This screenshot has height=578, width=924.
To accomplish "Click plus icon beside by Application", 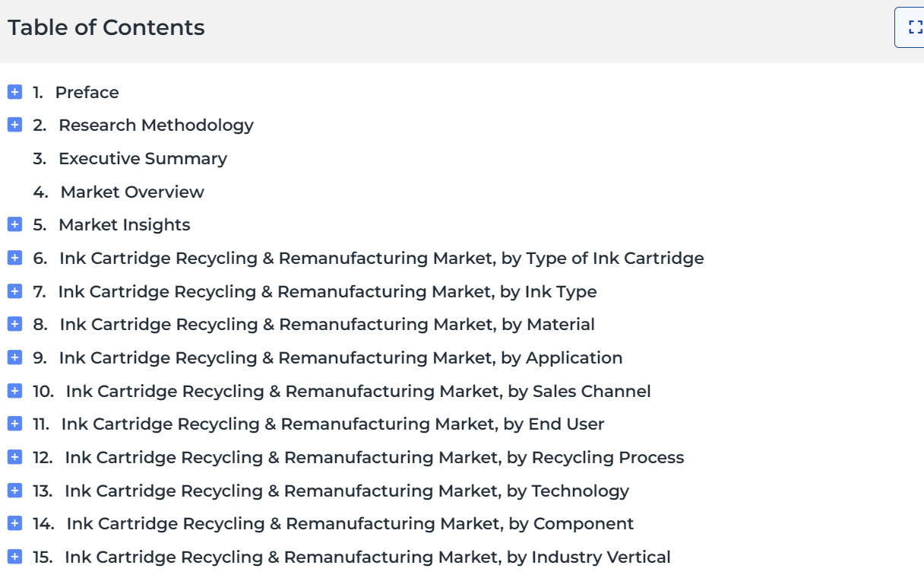I will (x=14, y=357).
